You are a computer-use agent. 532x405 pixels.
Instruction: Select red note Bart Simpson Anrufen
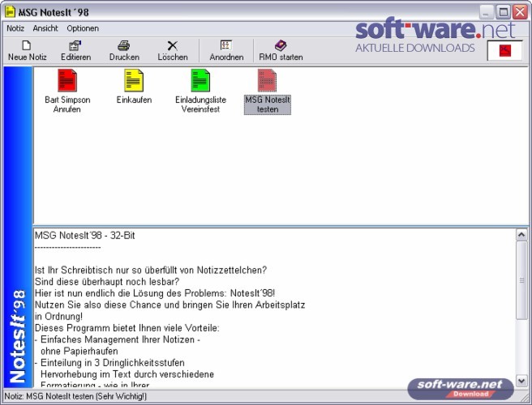pos(67,91)
